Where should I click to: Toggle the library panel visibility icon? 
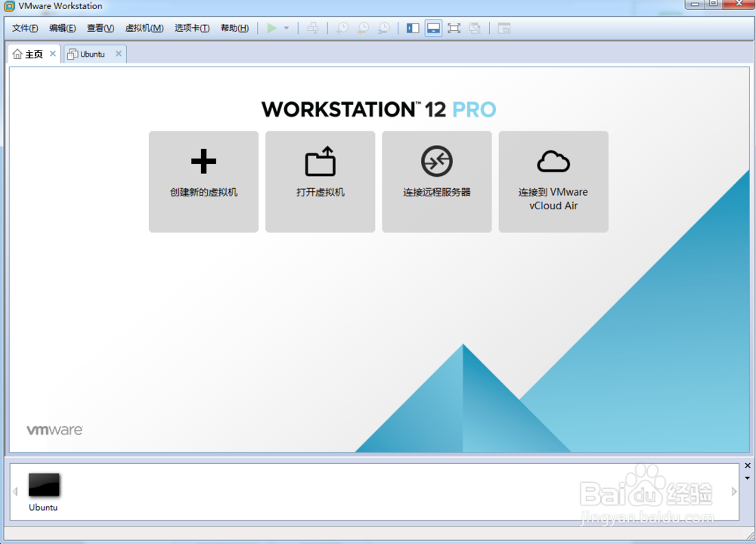coord(412,28)
